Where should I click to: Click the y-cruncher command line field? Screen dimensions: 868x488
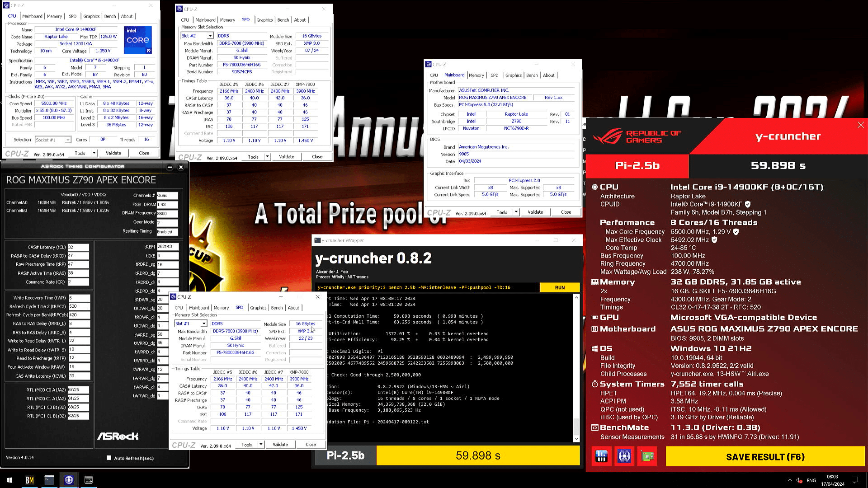click(427, 287)
